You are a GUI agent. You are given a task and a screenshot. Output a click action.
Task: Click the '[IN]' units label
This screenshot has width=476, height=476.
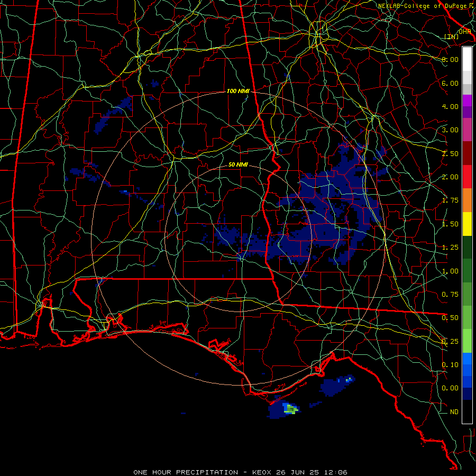[452, 36]
